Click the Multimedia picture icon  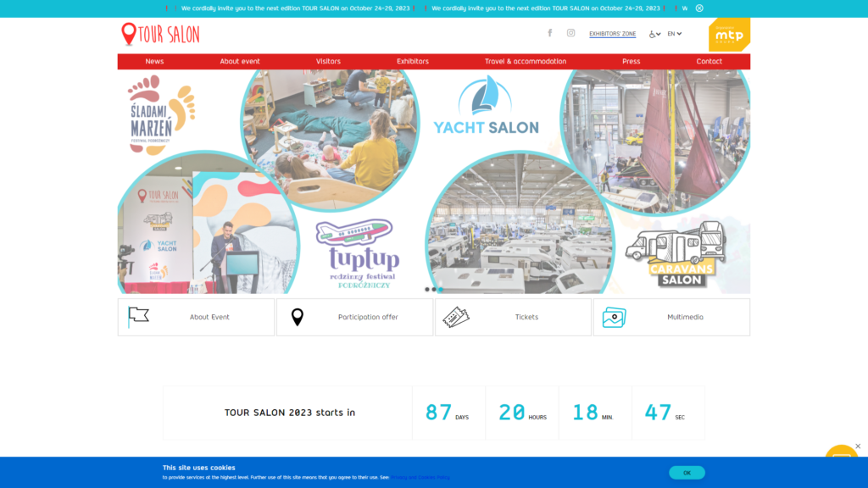614,317
